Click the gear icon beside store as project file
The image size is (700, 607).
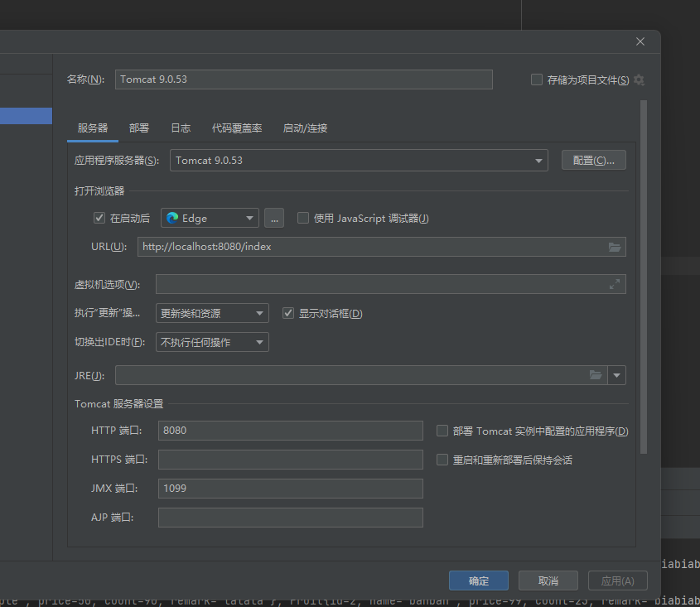coord(639,79)
